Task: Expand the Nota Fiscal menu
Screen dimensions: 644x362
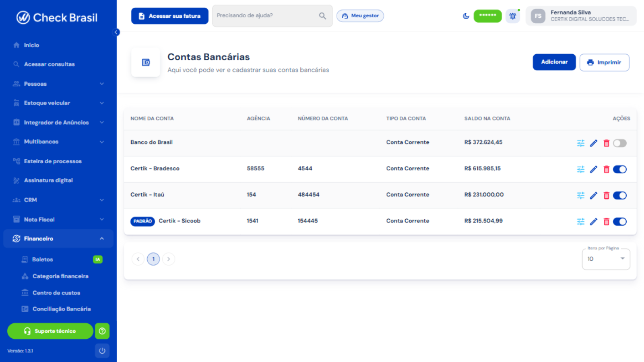Action: 58,219
